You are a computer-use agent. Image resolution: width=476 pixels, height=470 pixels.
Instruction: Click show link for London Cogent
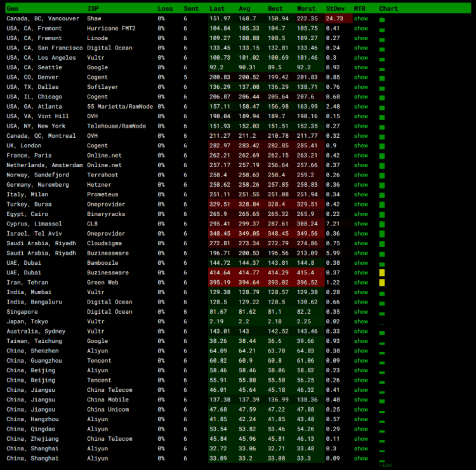click(x=360, y=145)
